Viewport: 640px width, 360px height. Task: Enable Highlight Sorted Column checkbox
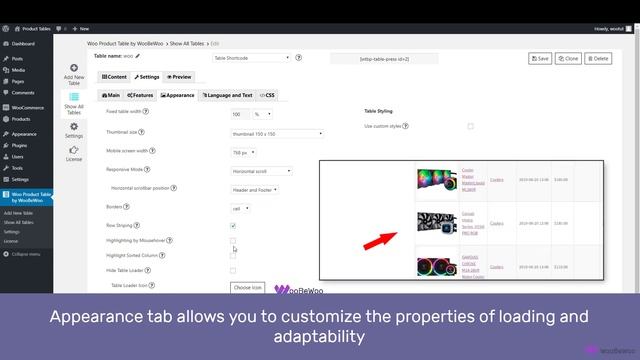click(233, 256)
